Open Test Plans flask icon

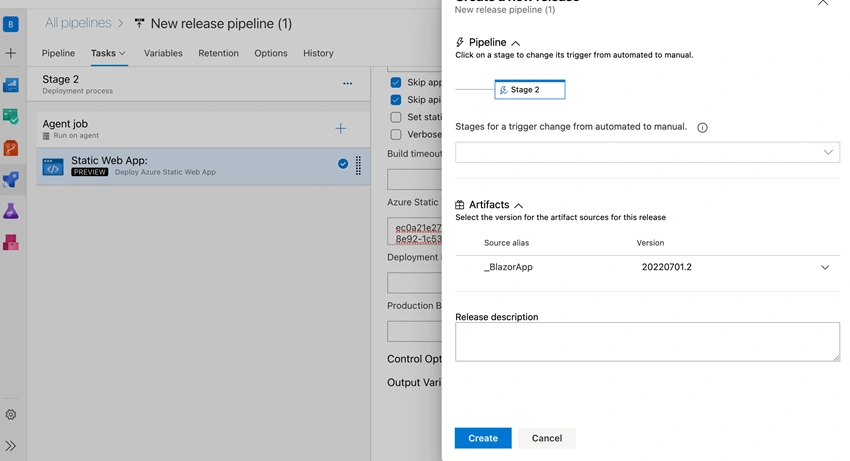pos(11,211)
